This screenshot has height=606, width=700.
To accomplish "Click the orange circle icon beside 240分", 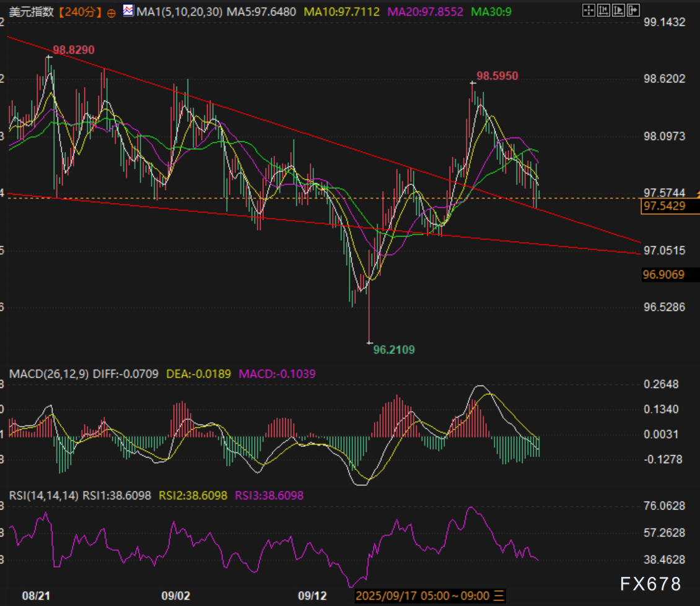I will tap(112, 12).
